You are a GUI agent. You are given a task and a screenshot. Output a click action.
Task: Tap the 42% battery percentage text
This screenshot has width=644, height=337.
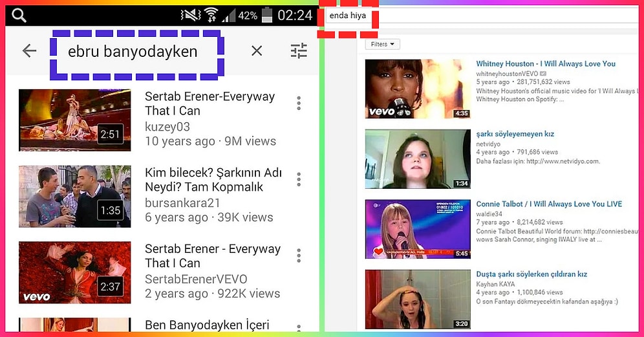point(248,16)
